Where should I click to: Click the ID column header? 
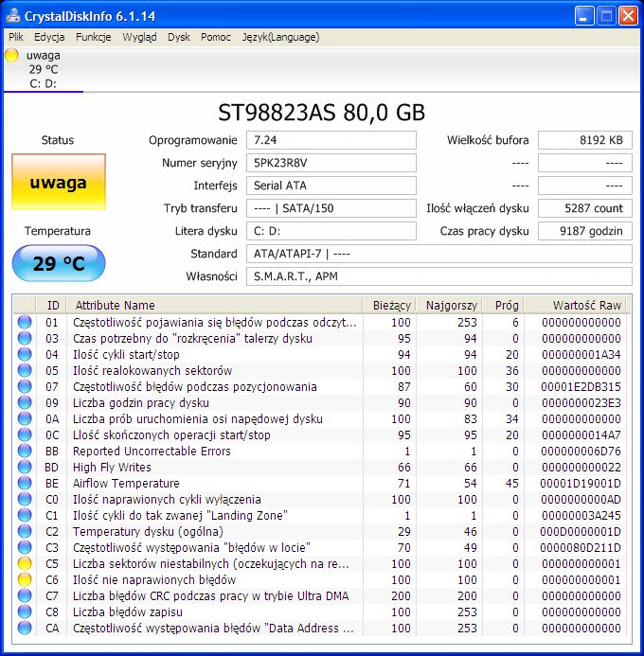51,305
